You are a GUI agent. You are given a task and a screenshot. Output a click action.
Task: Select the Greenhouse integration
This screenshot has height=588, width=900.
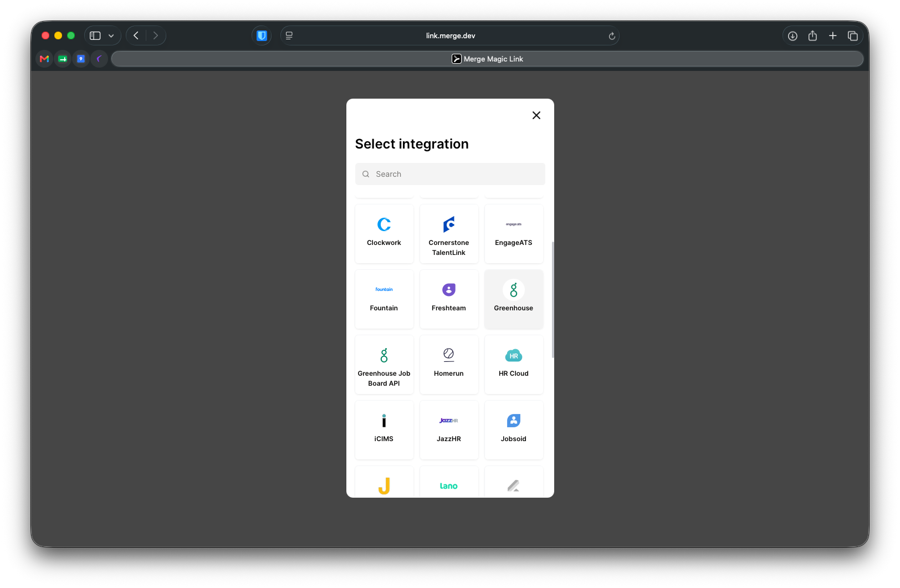[x=514, y=299]
